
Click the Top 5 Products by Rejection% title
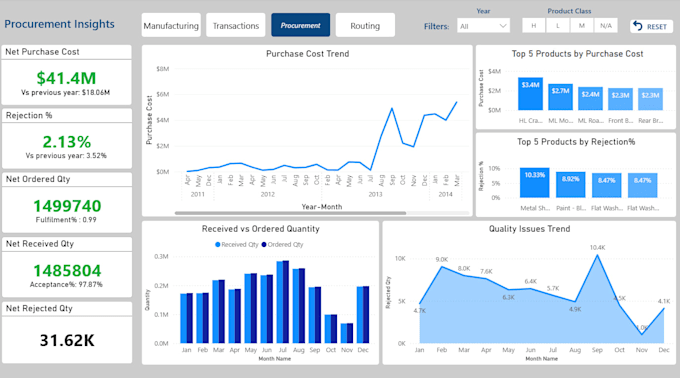point(576,142)
